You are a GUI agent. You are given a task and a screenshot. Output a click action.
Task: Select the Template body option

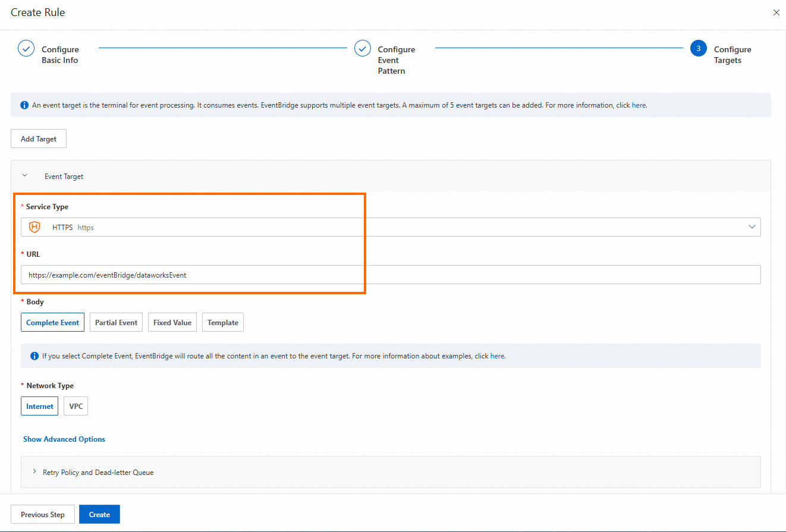coord(223,323)
